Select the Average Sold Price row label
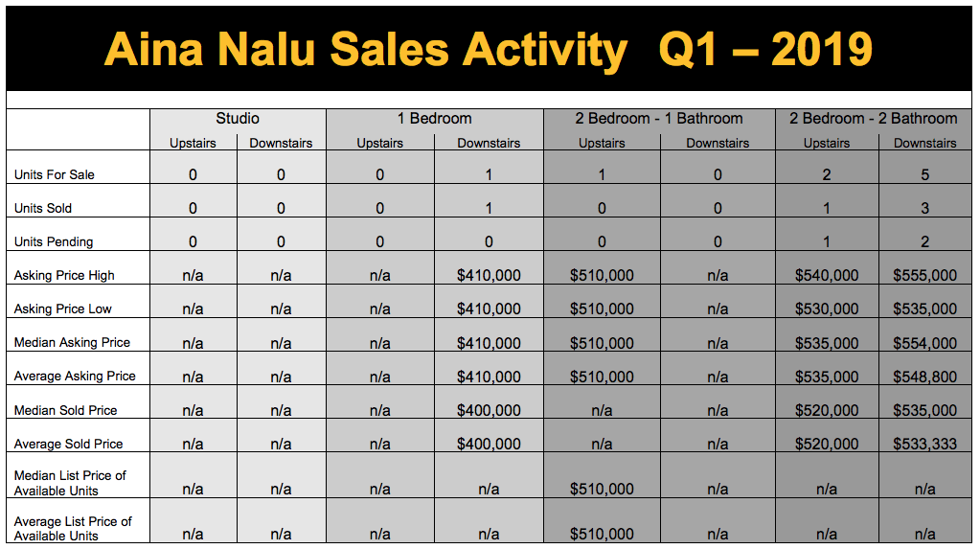980x549 pixels. coord(68,445)
